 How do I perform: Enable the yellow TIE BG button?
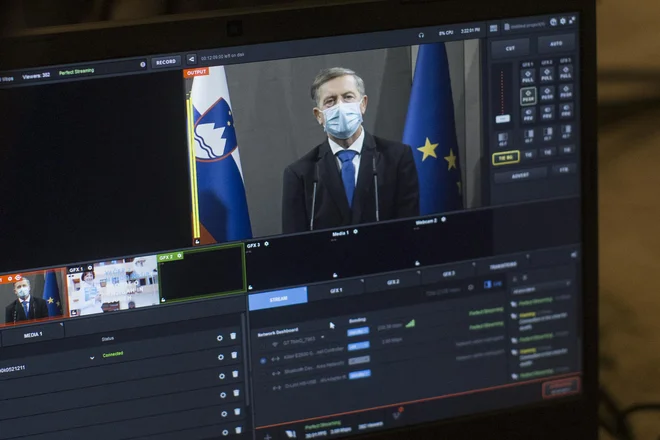coord(506,158)
